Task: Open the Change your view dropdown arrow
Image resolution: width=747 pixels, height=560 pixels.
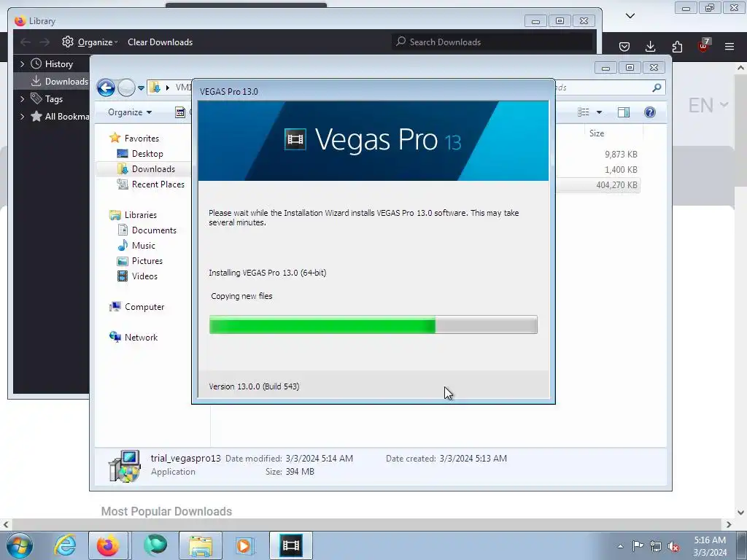Action: pos(600,112)
